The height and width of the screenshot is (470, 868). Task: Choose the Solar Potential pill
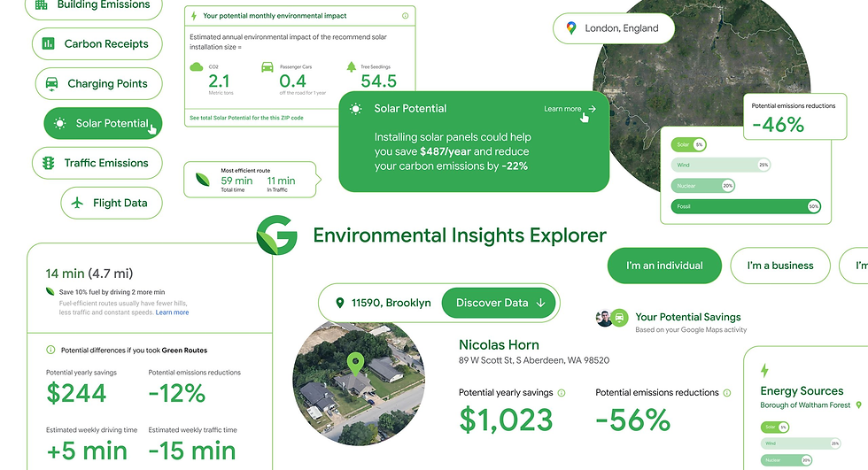tap(103, 123)
